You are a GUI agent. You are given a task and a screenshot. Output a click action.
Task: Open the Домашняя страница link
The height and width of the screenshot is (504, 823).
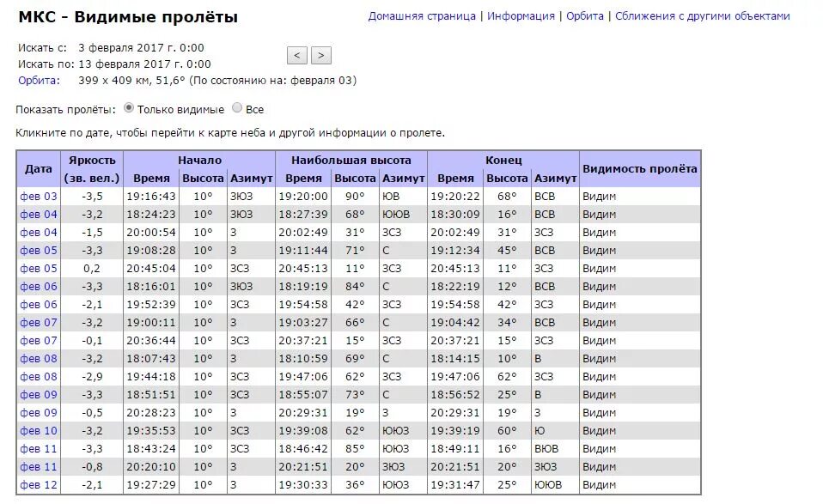pyautogui.click(x=420, y=15)
